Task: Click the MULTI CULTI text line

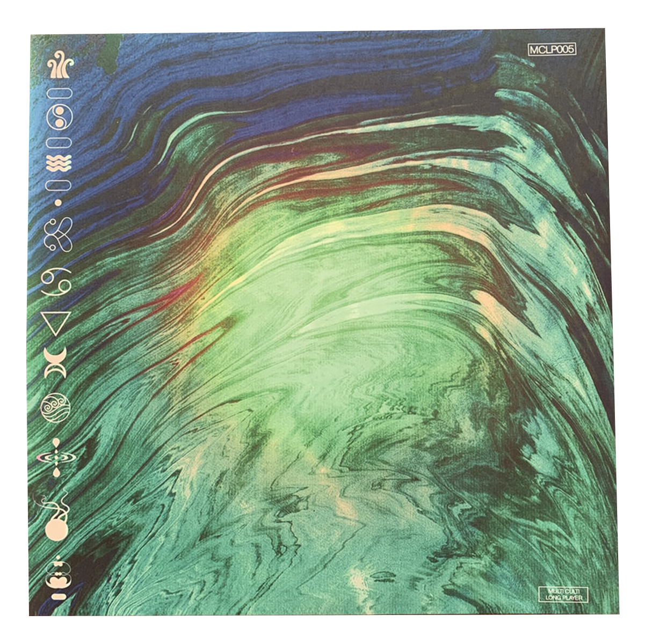Action: pyautogui.click(x=563, y=591)
